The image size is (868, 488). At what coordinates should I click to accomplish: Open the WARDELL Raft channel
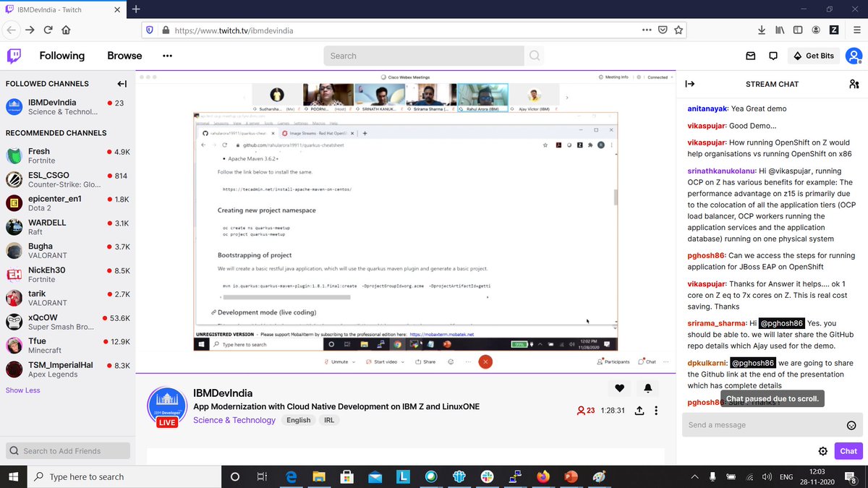[x=68, y=228]
